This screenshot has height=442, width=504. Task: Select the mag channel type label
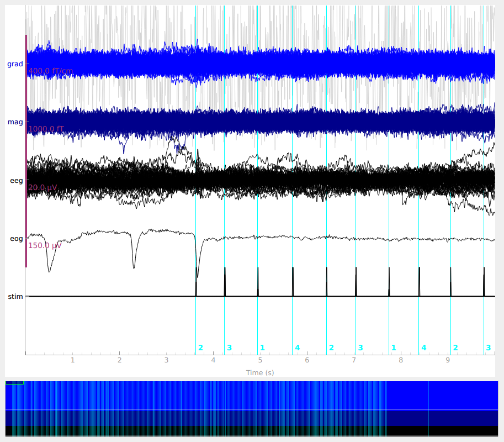[15, 122]
